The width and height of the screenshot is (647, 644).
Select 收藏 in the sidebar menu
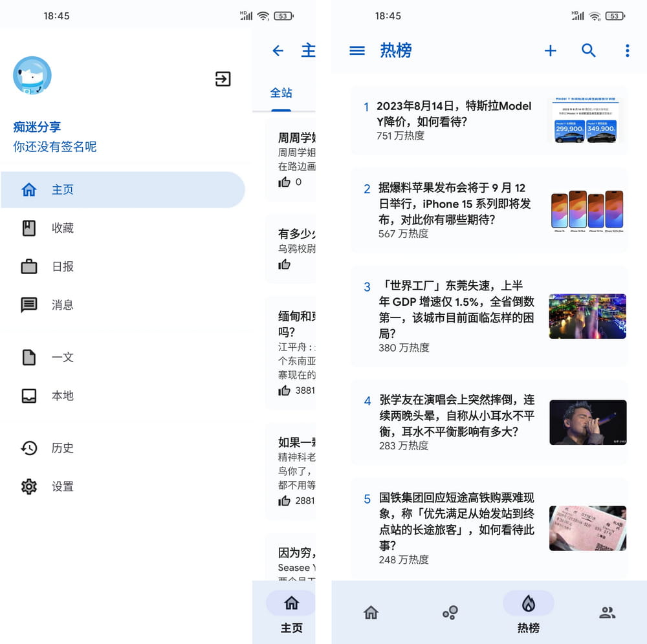[62, 228]
